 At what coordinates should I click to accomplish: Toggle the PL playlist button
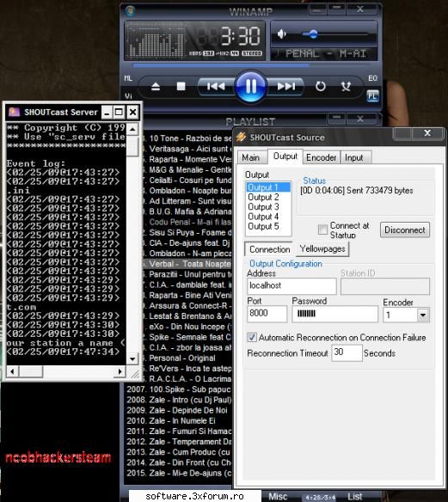(x=372, y=95)
